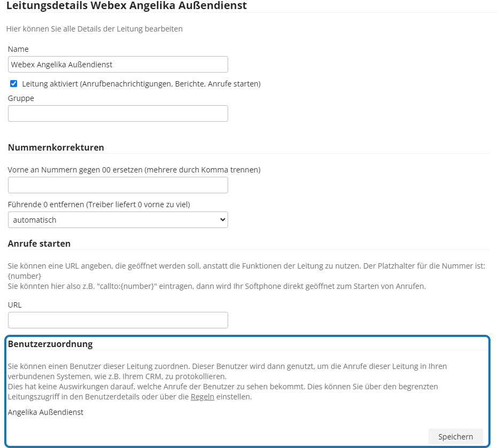Focus the empty URL input field
Viewport: 498px width, 448px height.
118,320
